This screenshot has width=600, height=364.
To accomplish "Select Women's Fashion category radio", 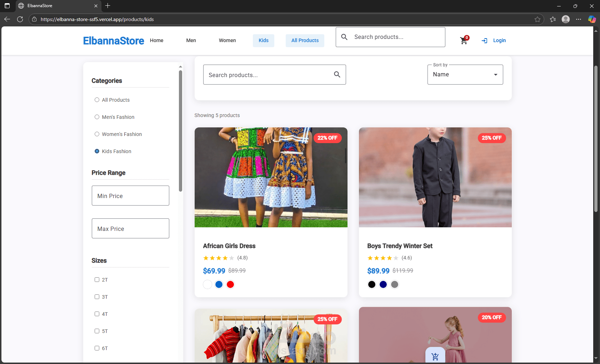I will click(97, 134).
